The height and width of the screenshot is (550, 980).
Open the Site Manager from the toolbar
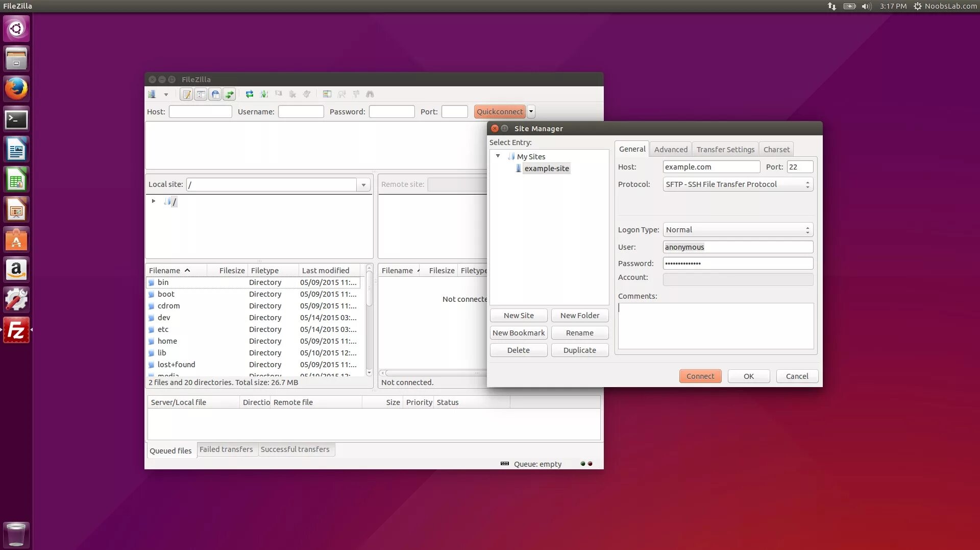pyautogui.click(x=153, y=94)
